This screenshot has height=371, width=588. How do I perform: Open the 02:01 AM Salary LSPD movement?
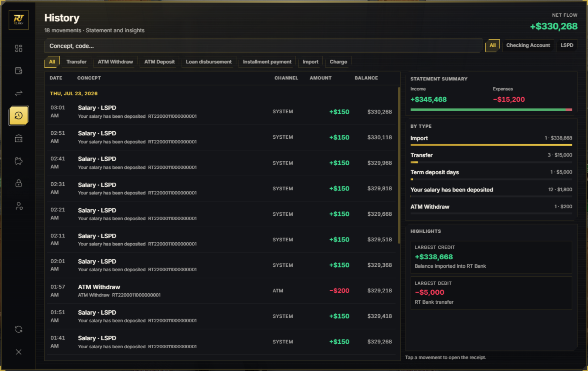point(221,265)
